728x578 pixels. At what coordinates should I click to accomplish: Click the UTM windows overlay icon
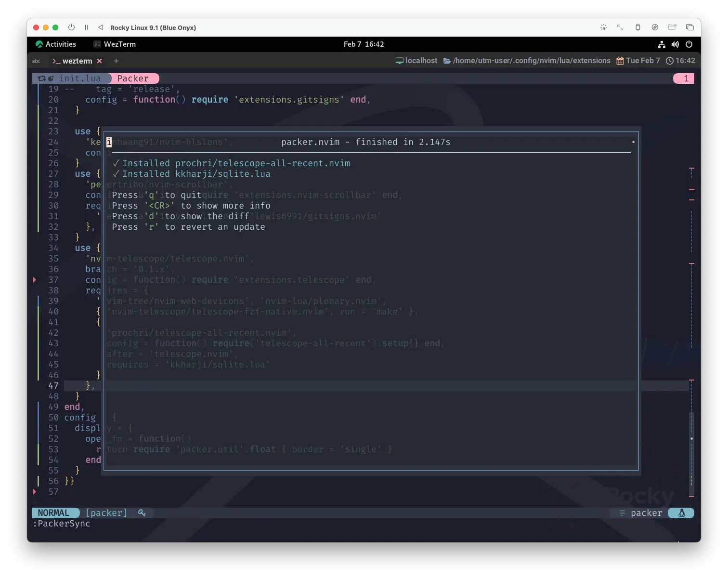690,27
